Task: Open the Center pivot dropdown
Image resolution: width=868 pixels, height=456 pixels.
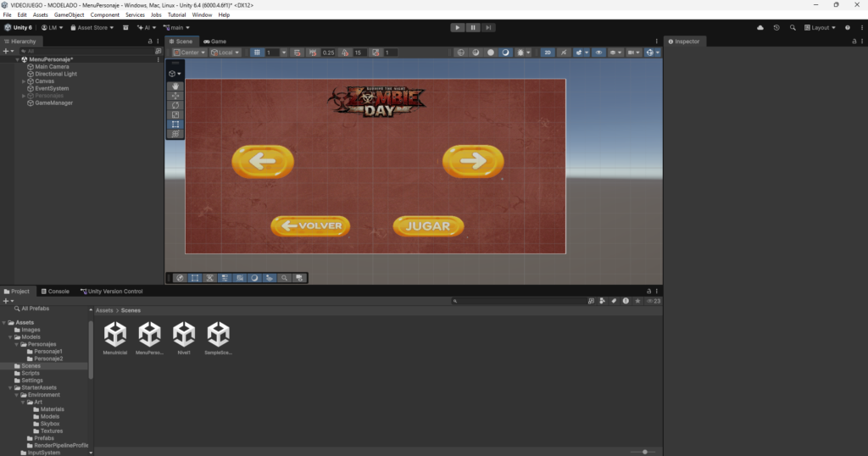Action: [189, 53]
